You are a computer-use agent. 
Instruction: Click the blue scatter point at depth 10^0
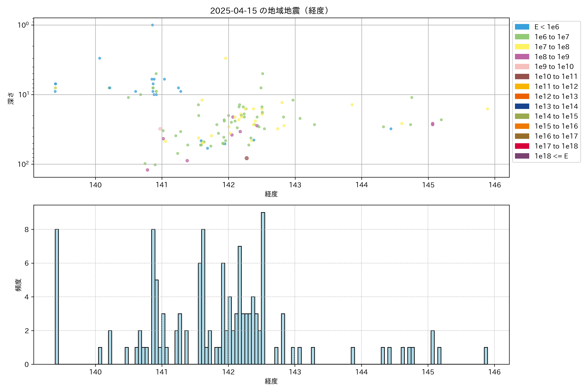[x=153, y=25]
